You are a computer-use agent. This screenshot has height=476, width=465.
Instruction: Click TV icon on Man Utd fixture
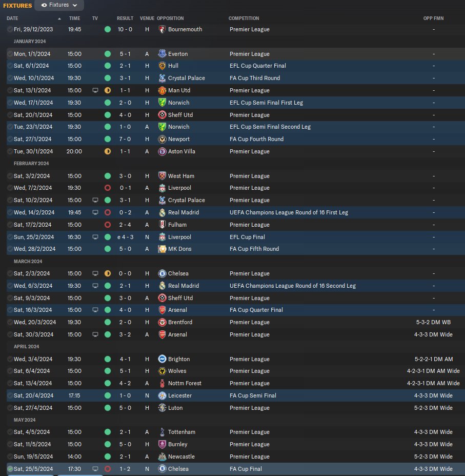(95, 90)
